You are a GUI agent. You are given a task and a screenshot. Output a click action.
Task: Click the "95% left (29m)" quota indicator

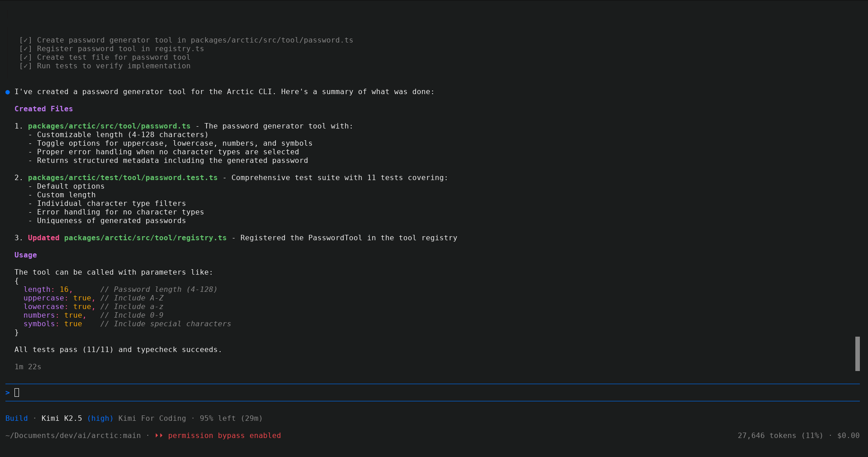point(231,419)
